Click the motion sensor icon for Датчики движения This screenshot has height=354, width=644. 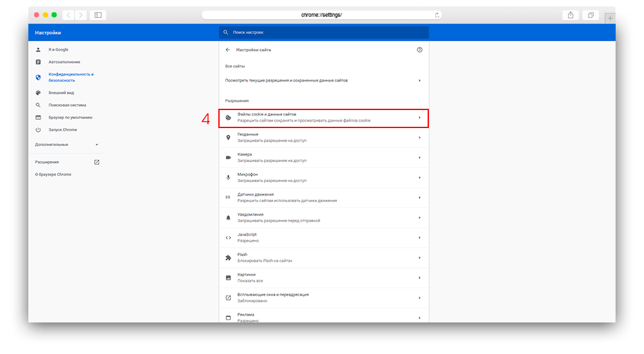click(227, 198)
